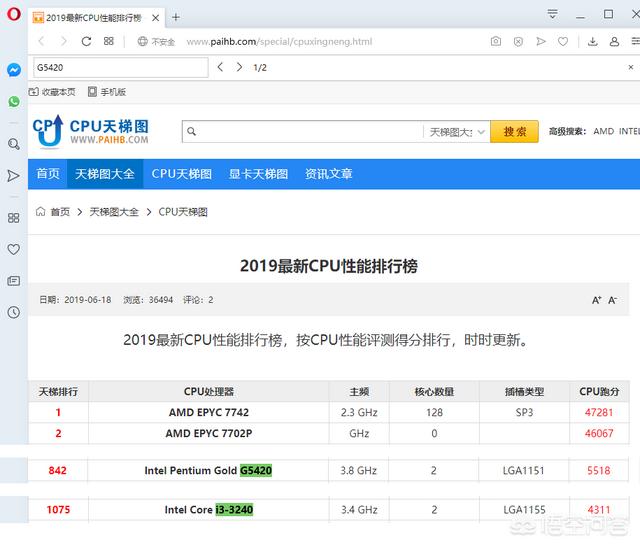
Task: Click the 收藏本页 bookmark-page link
Action: [x=52, y=92]
